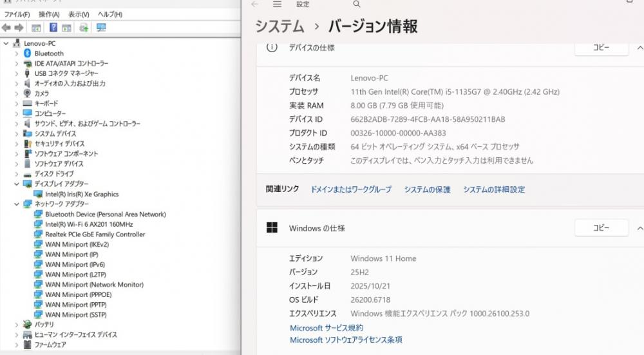
Task: Click the OS build 26200.6718 value
Action: click(370, 300)
